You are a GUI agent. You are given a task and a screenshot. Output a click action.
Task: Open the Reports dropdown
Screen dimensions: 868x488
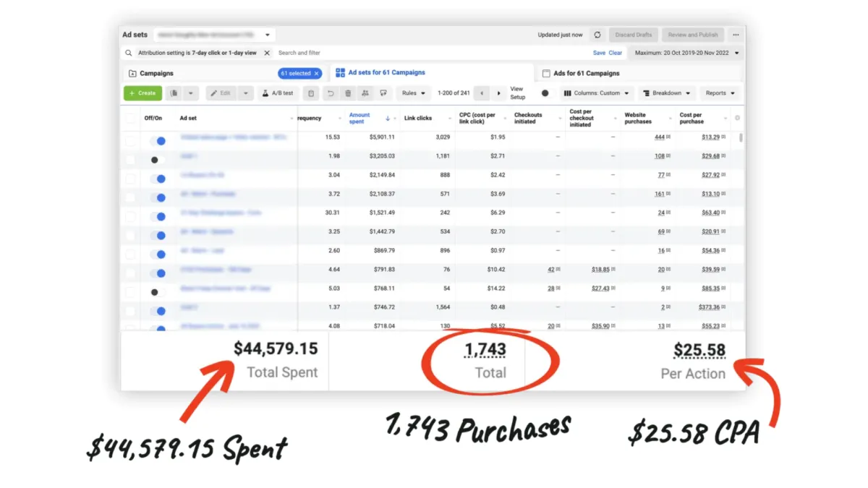pyautogui.click(x=720, y=93)
